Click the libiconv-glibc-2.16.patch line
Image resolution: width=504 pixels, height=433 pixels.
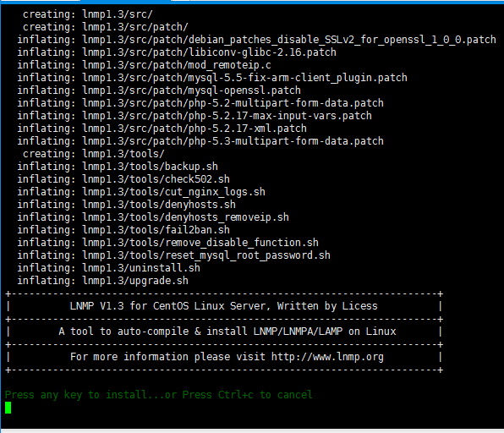point(177,52)
